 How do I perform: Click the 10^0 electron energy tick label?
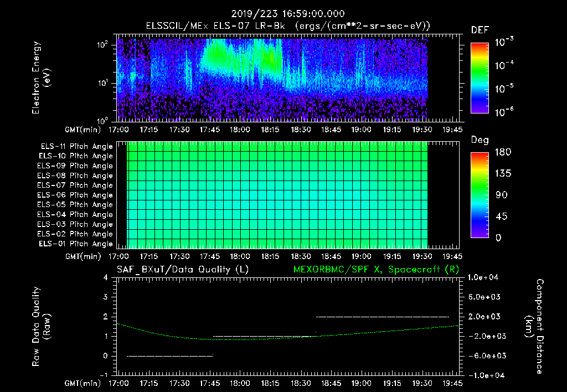(102, 120)
